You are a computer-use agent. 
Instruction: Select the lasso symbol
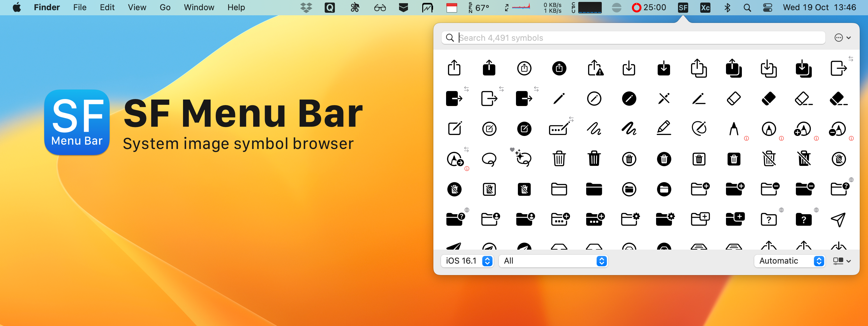click(x=489, y=159)
